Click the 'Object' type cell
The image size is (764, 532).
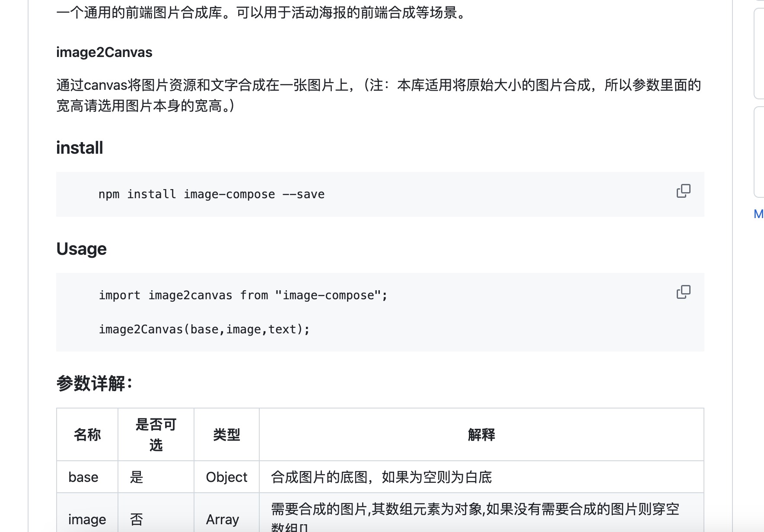tap(226, 477)
